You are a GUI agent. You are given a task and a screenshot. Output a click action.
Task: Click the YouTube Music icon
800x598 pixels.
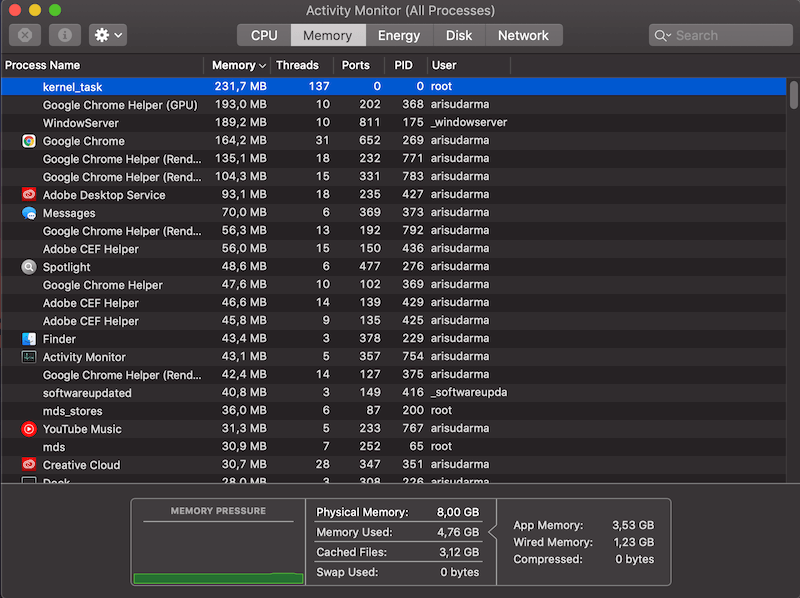(29, 429)
